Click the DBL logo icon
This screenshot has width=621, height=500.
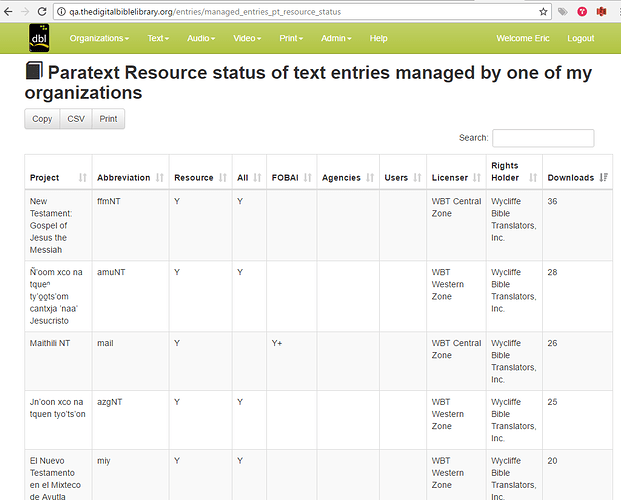pyautogui.click(x=39, y=38)
